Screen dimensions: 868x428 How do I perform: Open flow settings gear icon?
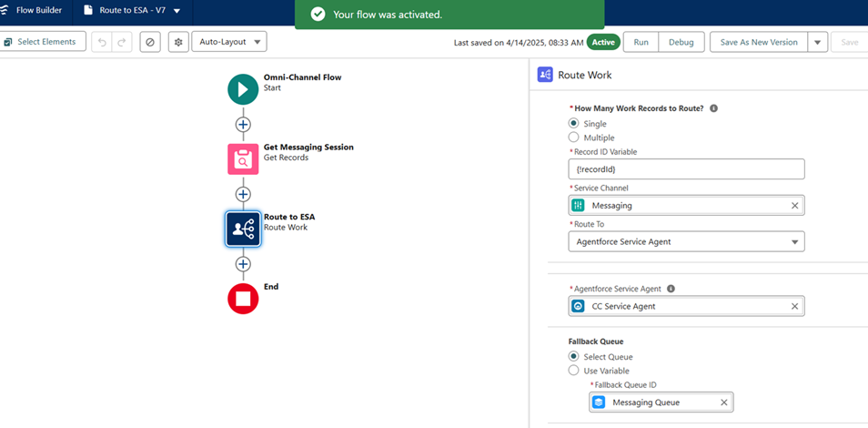178,42
